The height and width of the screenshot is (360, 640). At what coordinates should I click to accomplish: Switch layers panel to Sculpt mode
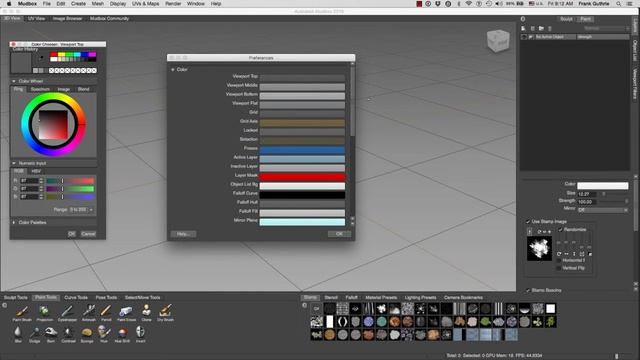point(566,19)
